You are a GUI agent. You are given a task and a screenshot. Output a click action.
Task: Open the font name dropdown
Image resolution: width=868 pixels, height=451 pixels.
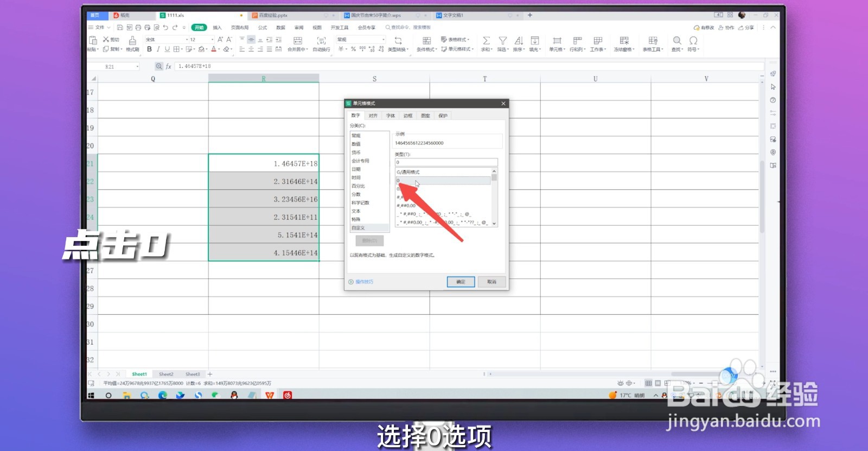(x=187, y=40)
